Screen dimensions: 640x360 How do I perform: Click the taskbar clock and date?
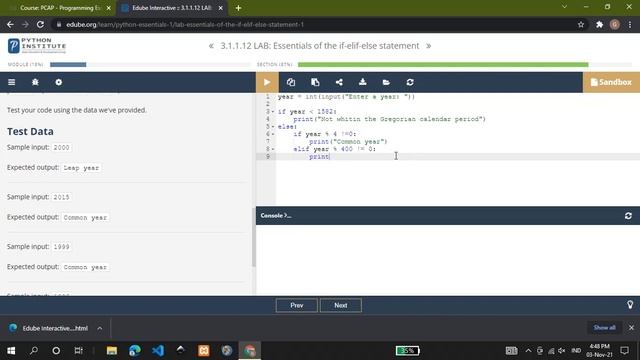tap(600, 351)
